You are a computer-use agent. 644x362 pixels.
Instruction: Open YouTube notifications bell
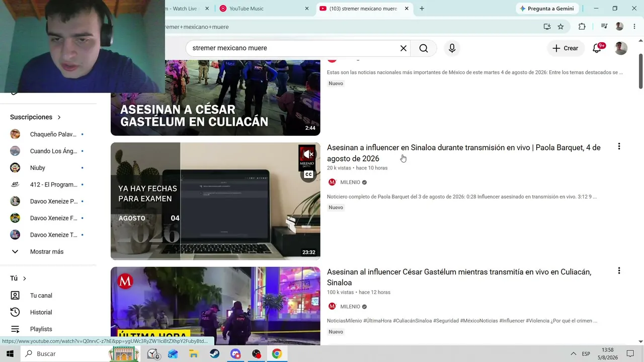[x=597, y=48]
